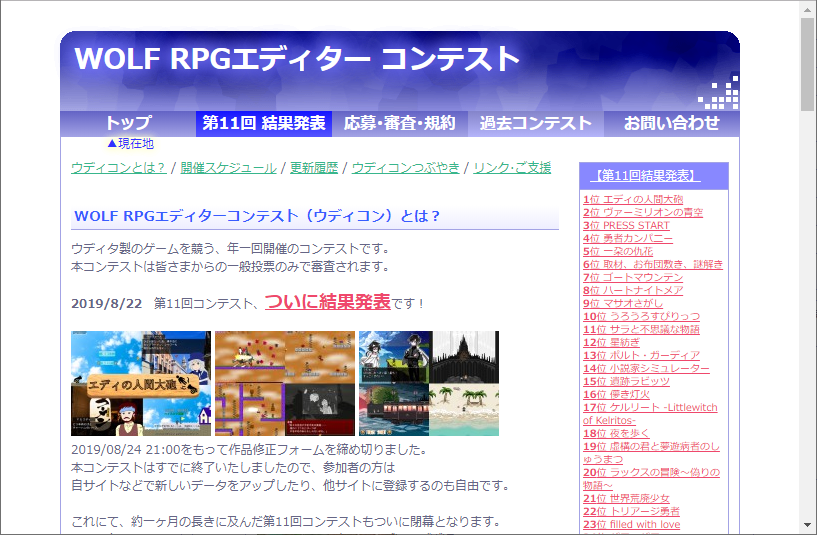Click the ▲現在地 marker under トップ
Image resolution: width=817 pixels, height=535 pixels.
click(130, 144)
